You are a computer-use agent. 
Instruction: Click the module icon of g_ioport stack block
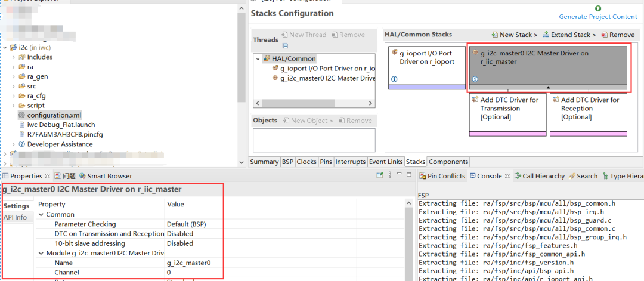[x=395, y=52]
